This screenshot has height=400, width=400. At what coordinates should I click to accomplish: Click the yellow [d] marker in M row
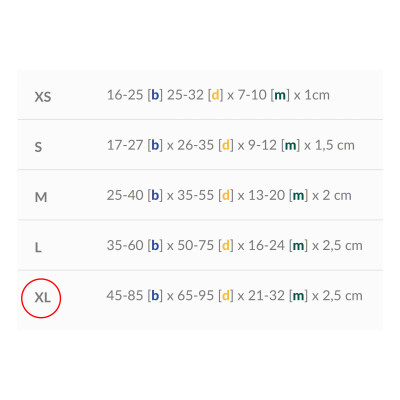(x=226, y=195)
